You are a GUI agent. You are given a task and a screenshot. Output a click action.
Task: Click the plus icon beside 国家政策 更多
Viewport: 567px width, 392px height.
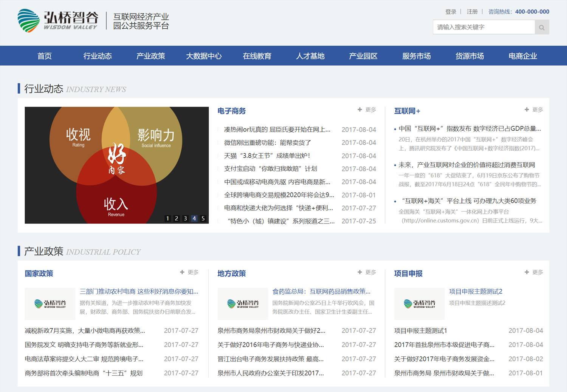(182, 272)
